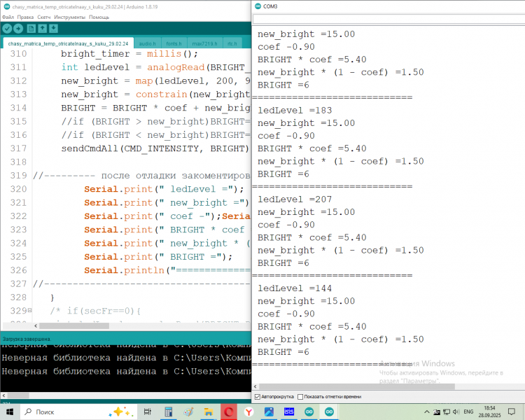Screen dimensions: 525x420
Task: Enable Показать отметки времени checkbox
Action: tap(301, 397)
